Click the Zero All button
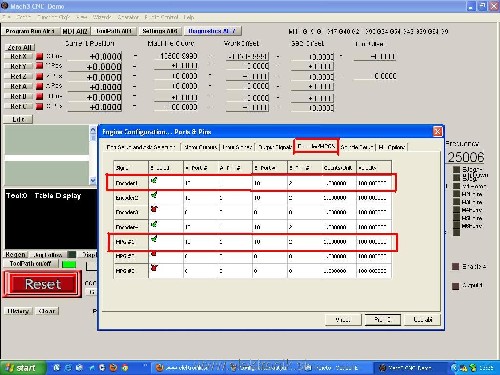The width and height of the screenshot is (500, 375). coord(20,47)
